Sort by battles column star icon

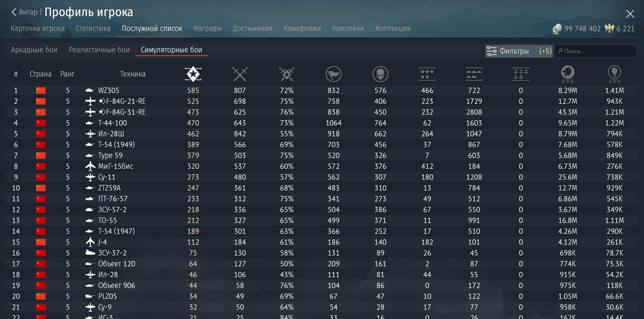(193, 74)
